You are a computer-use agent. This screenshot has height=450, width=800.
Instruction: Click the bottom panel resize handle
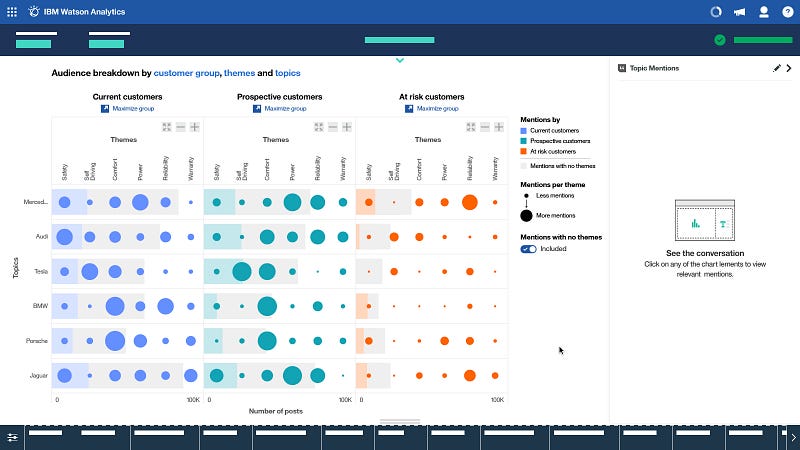click(x=400, y=421)
